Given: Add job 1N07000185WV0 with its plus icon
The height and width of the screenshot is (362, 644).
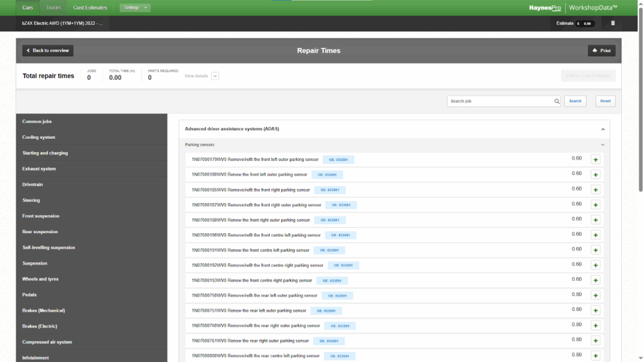Looking at the screenshot, I should [x=596, y=190].
